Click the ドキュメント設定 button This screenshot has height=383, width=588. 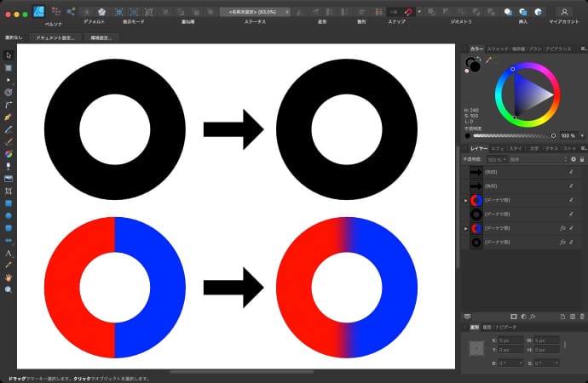point(55,38)
